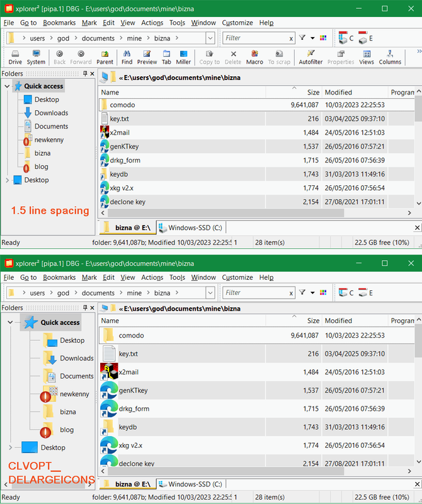
Task: Close the Folders pane in top window
Action: point(92,74)
